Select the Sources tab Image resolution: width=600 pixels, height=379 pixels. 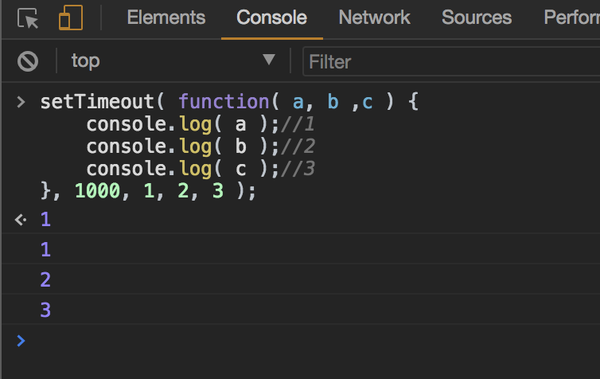(x=476, y=18)
